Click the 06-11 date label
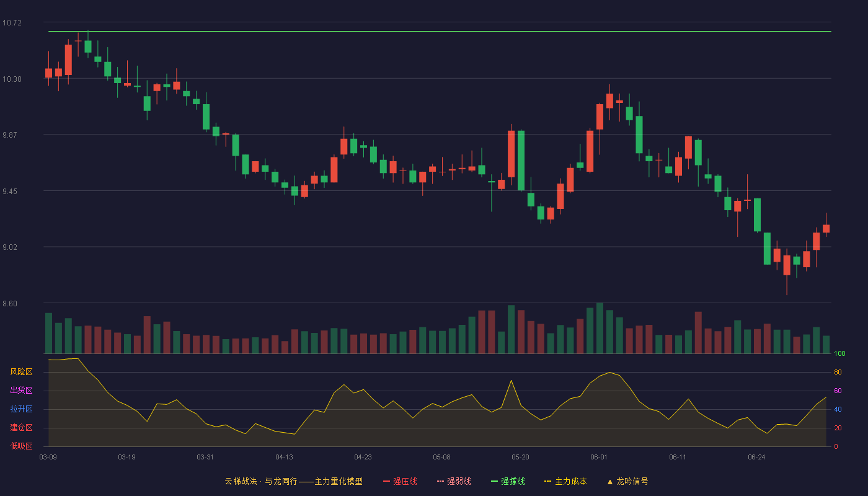 coord(678,457)
